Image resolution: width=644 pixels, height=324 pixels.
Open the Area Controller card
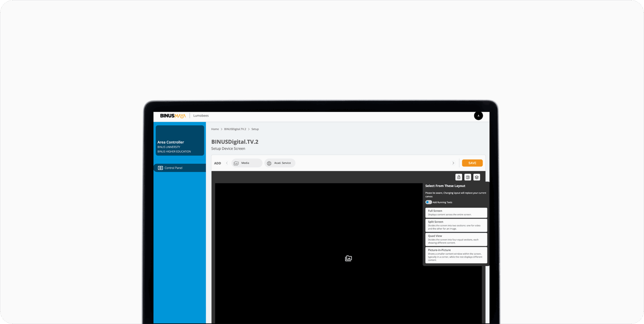click(180, 141)
